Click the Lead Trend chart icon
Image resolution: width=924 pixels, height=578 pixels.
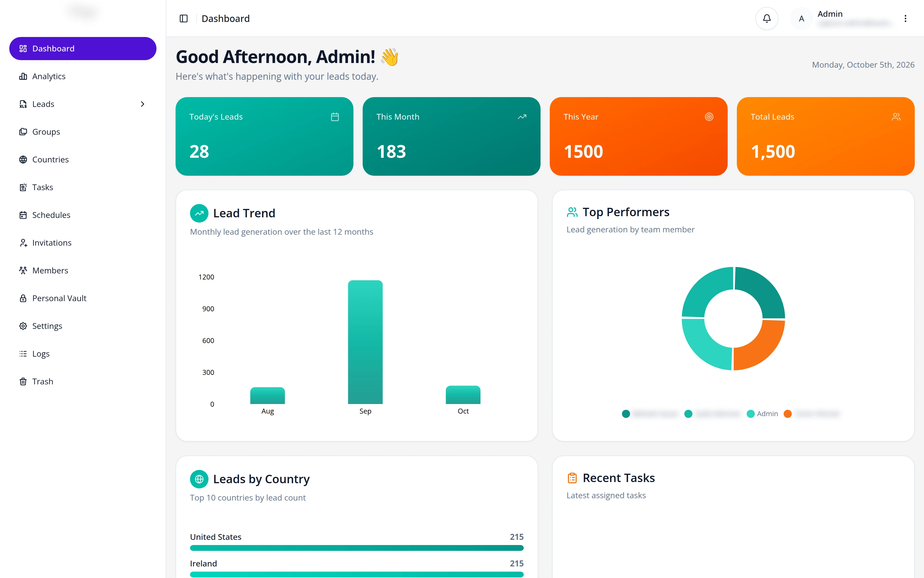pos(199,213)
